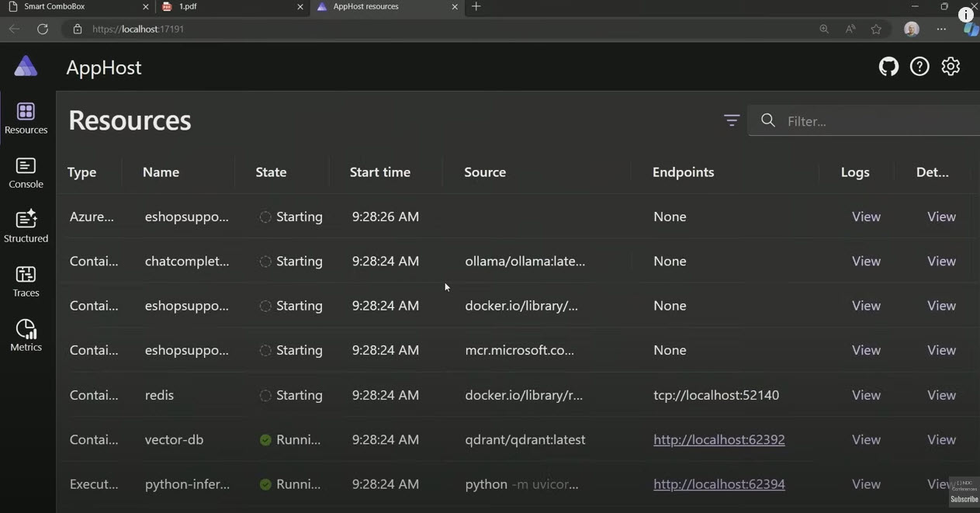
Task: Open the Console logs sidebar page
Action: click(x=26, y=173)
